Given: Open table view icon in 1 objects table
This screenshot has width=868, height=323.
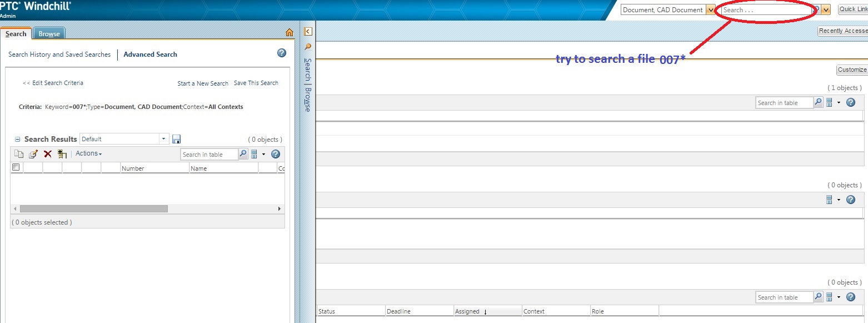Looking at the screenshot, I should pyautogui.click(x=830, y=102).
